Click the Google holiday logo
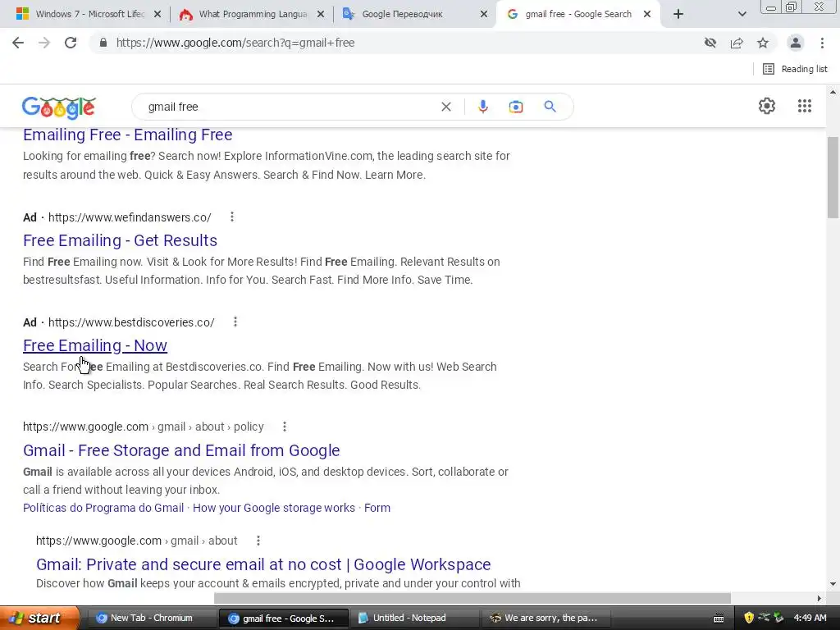The width and height of the screenshot is (840, 630). [59, 107]
